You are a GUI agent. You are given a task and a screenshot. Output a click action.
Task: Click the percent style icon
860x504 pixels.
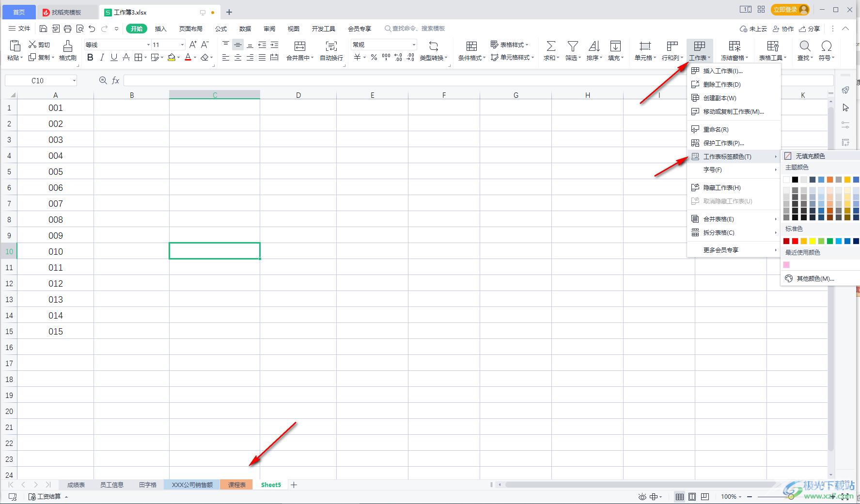coord(374,58)
